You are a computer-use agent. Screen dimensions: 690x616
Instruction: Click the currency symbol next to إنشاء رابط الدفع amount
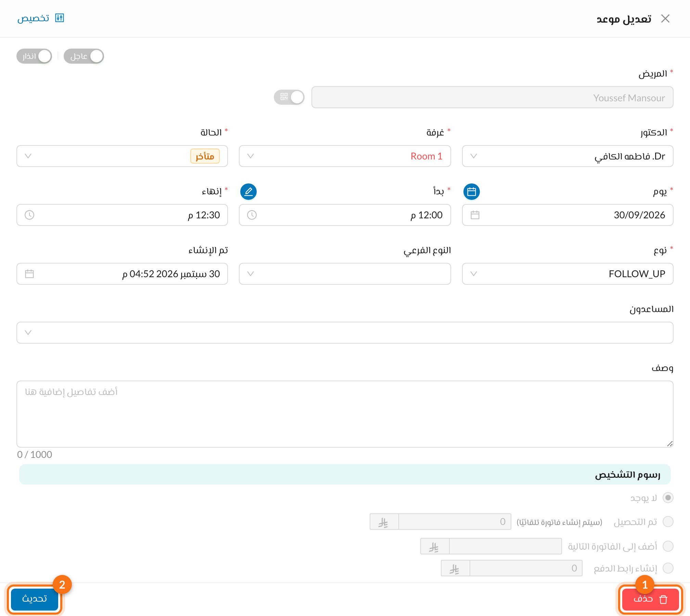coord(455,568)
